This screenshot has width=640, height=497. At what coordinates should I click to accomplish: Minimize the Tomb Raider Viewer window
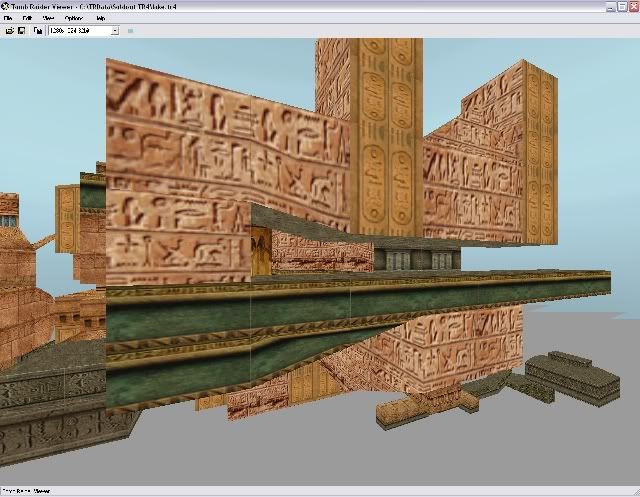pos(610,7)
